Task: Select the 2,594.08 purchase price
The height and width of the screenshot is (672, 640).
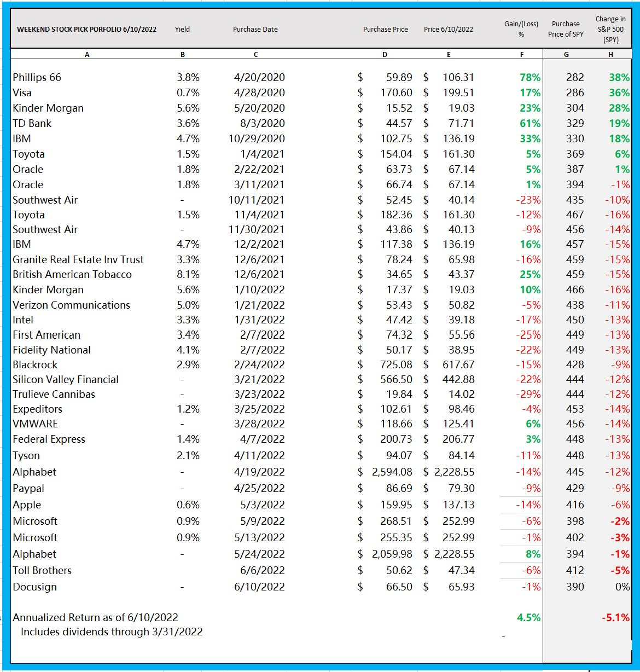Action: click(392, 472)
